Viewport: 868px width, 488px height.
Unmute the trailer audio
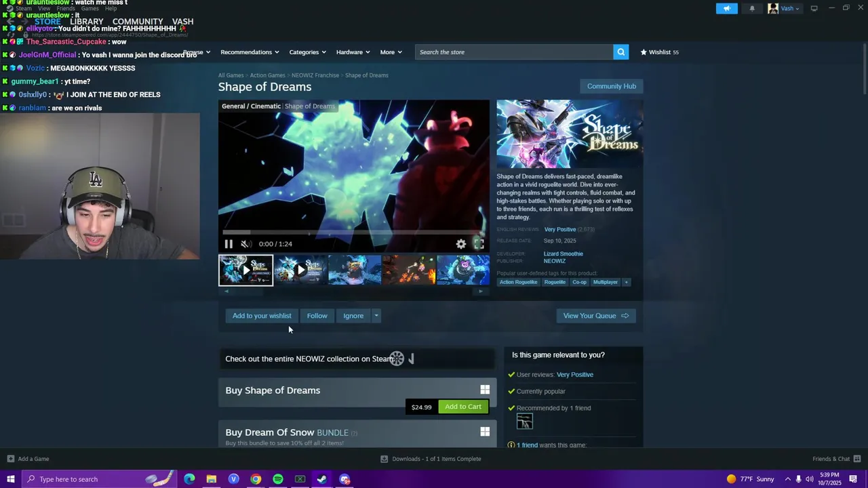pyautogui.click(x=246, y=244)
